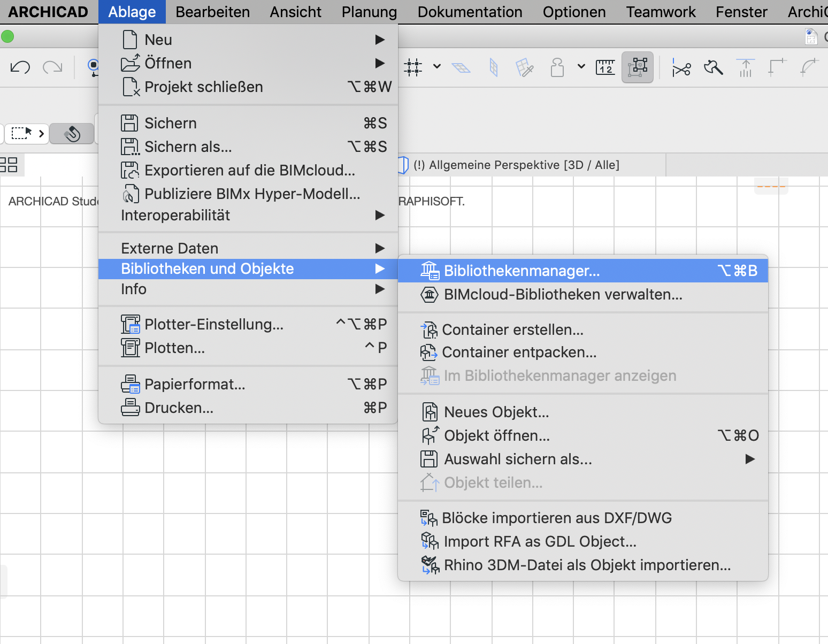This screenshot has width=828, height=644.
Task: Select the Marquee arrow tool
Action: 27,133
